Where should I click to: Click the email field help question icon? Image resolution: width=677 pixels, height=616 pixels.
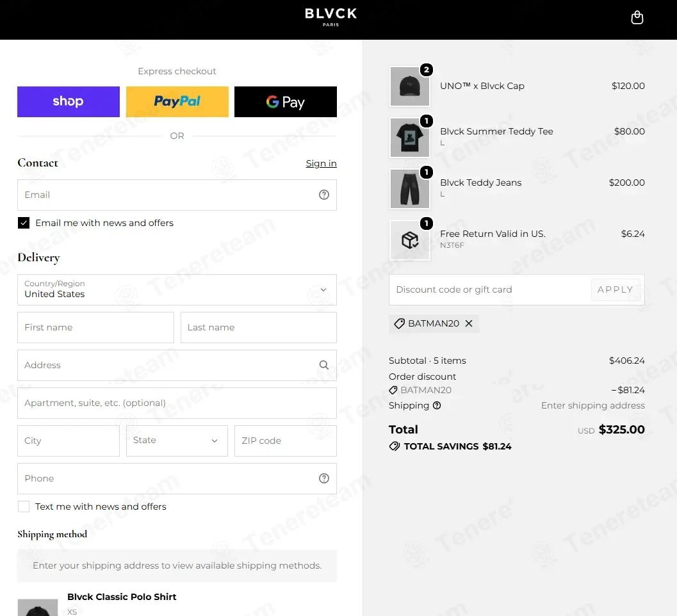[x=324, y=195]
